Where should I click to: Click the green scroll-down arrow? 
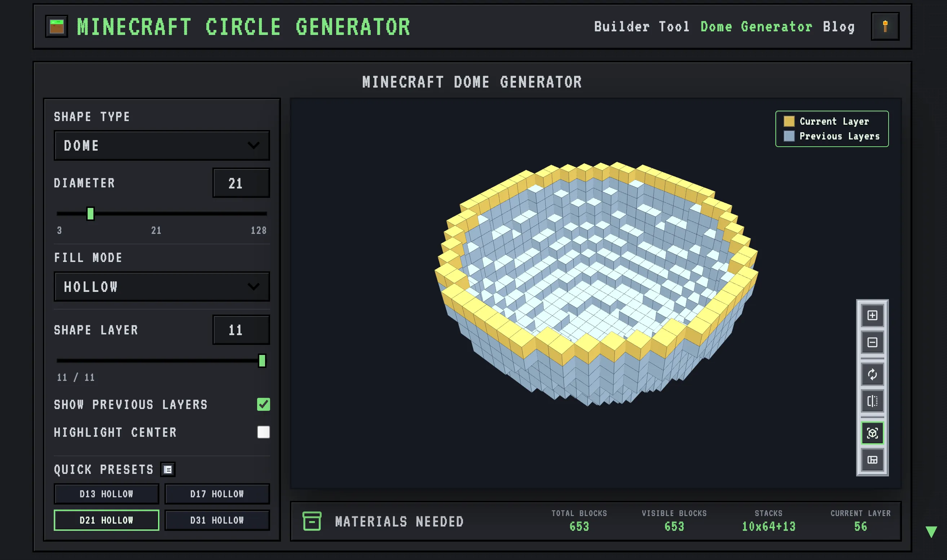tap(931, 532)
